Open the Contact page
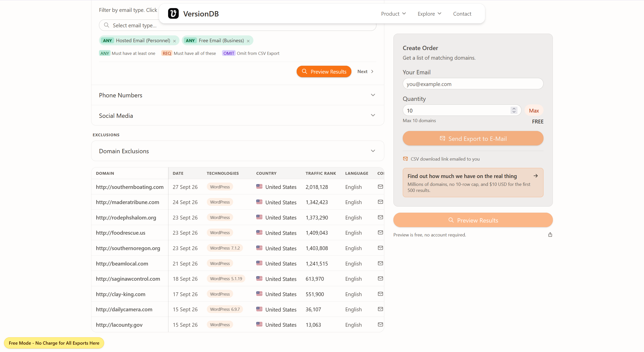The width and height of the screenshot is (644, 352). point(462,14)
